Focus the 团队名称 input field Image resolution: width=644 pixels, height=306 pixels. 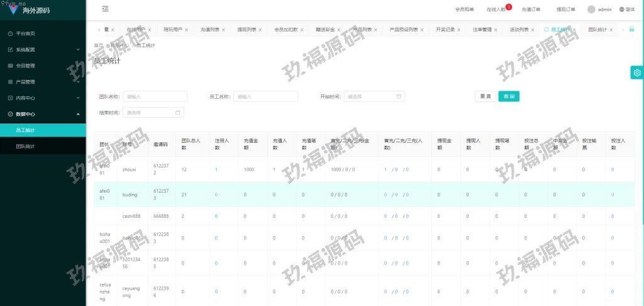pyautogui.click(x=155, y=96)
